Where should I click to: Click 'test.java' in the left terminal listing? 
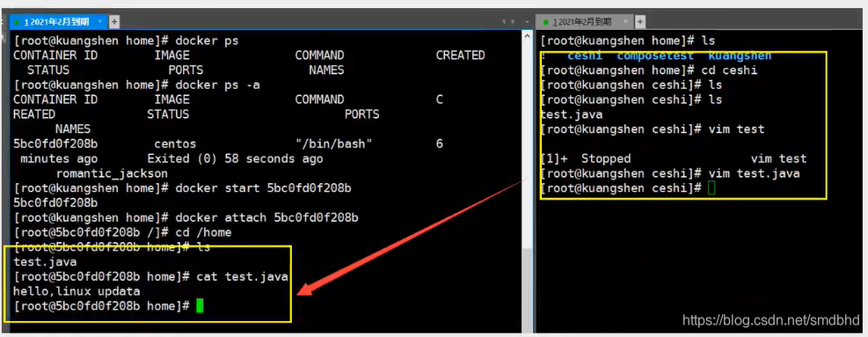pyautogui.click(x=45, y=261)
